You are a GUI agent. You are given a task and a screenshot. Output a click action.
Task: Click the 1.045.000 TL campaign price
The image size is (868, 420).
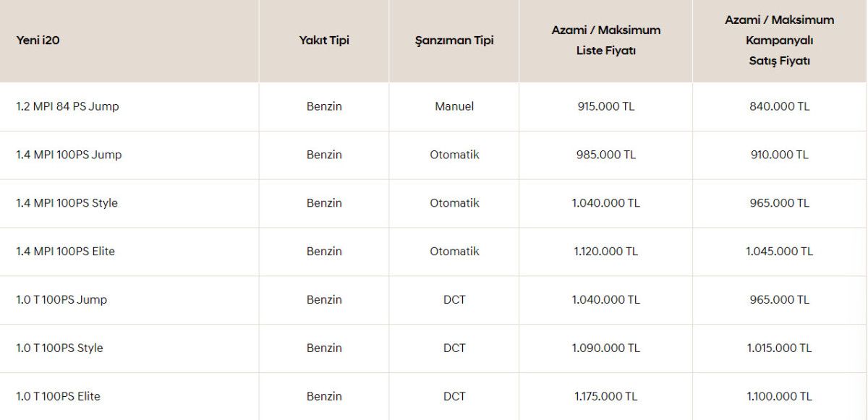pos(780,252)
